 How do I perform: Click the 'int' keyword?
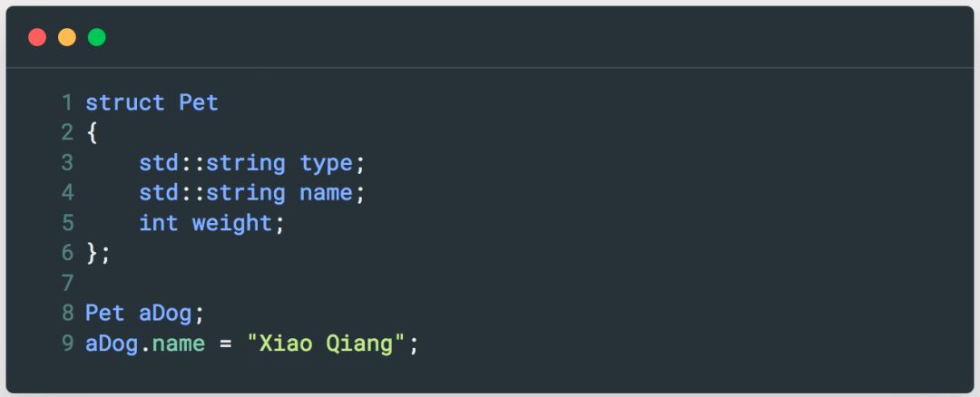(x=159, y=223)
